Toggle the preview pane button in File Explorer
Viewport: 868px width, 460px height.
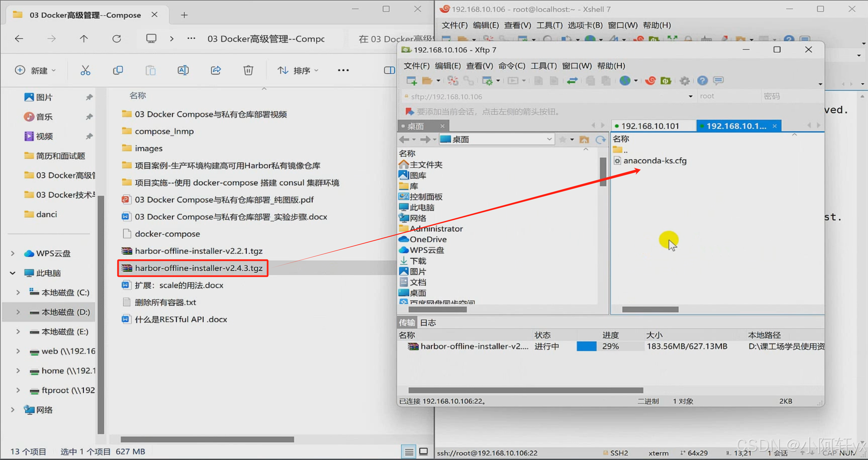[x=389, y=70]
